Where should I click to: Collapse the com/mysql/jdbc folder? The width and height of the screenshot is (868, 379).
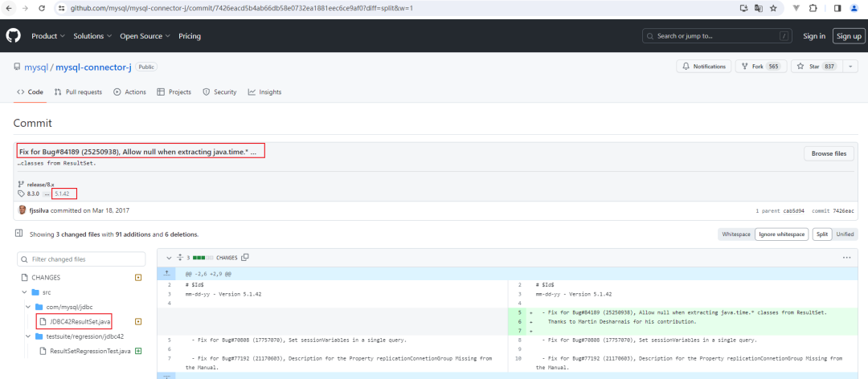coord(28,307)
